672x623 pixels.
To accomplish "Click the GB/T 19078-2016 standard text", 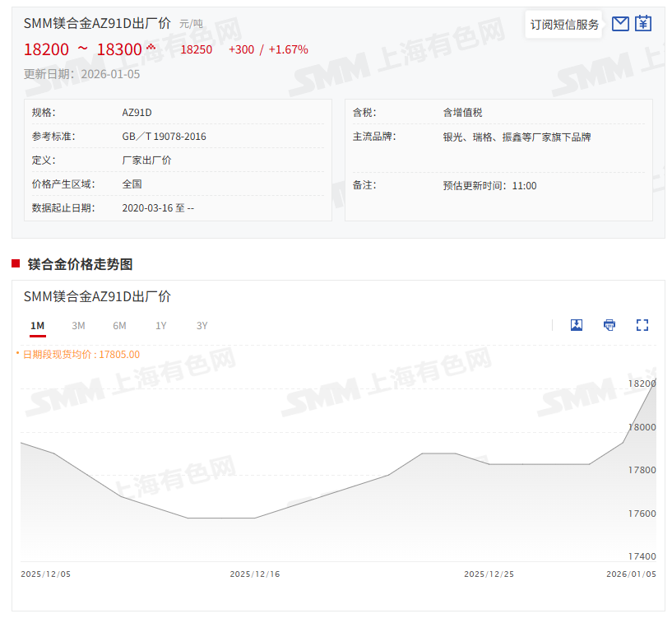I will point(164,137).
